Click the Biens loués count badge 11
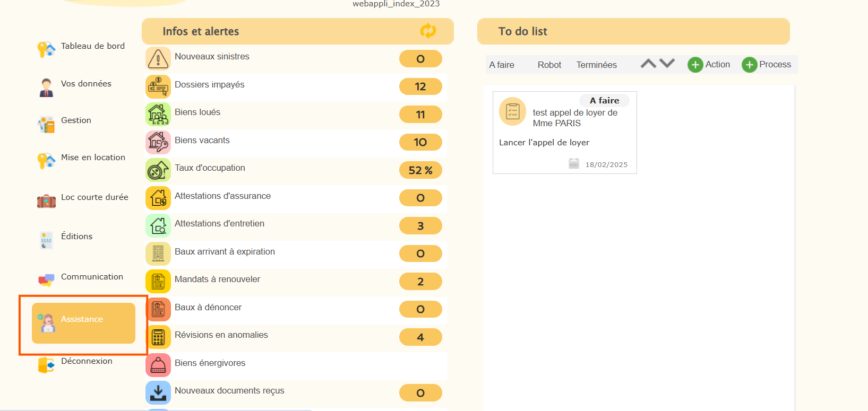Viewport: 868px width, 411px height. (x=420, y=115)
